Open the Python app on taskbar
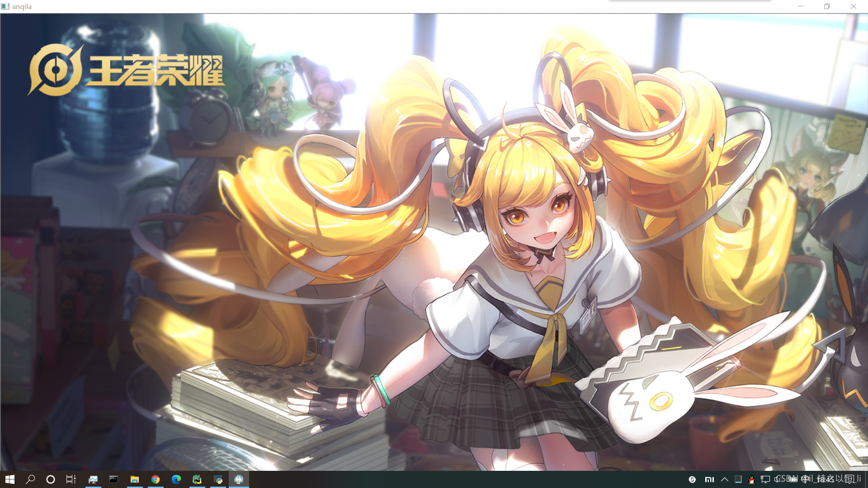Image resolution: width=868 pixels, height=488 pixels. (218, 479)
